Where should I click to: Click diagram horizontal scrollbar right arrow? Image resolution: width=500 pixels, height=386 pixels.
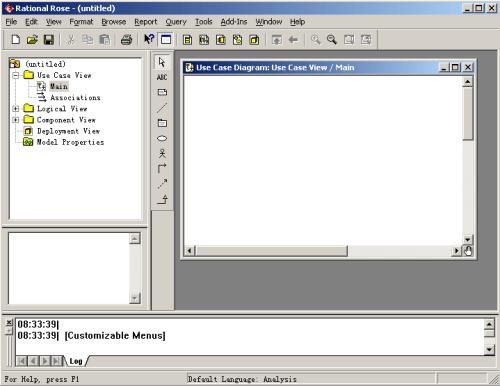456,251
